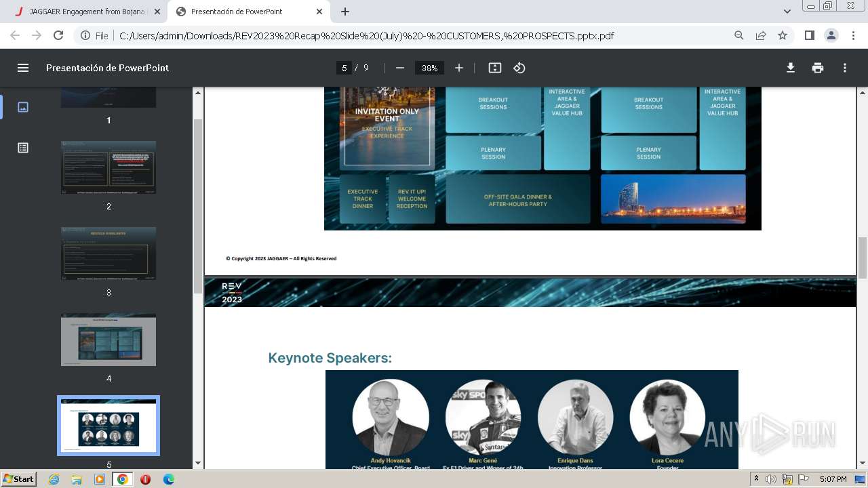
Task: Switch to Chrome in the taskbar
Action: pyautogui.click(x=122, y=479)
